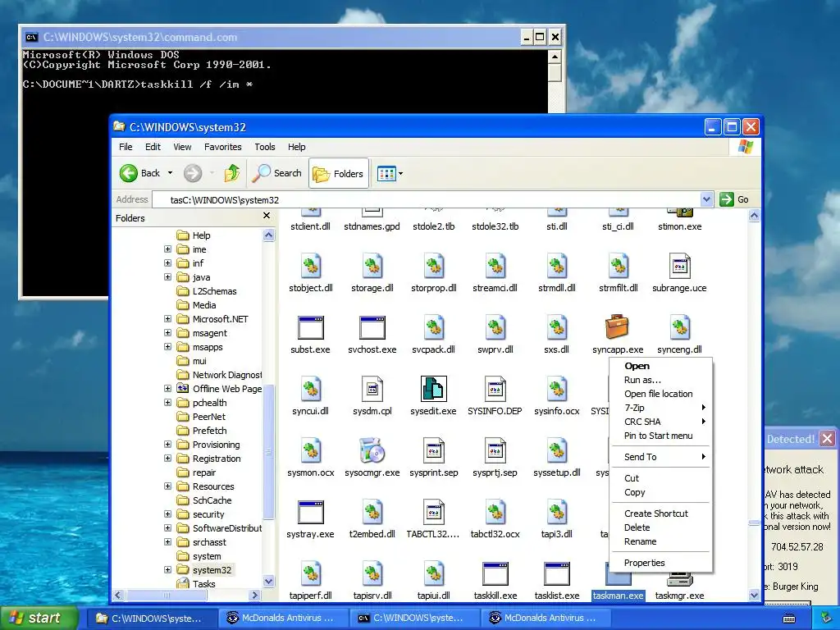
Task: Expand the msagent folder node
Action: (167, 333)
